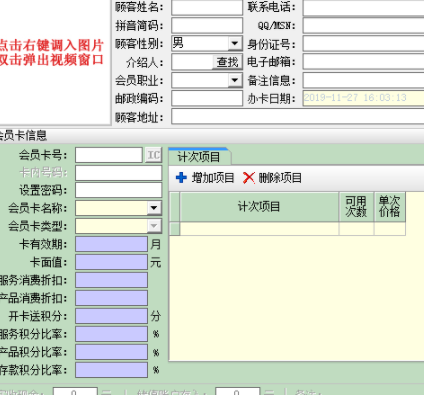Screen dimensions: 424x395
Task: Click the 会员卡号 input field
Action: point(109,155)
